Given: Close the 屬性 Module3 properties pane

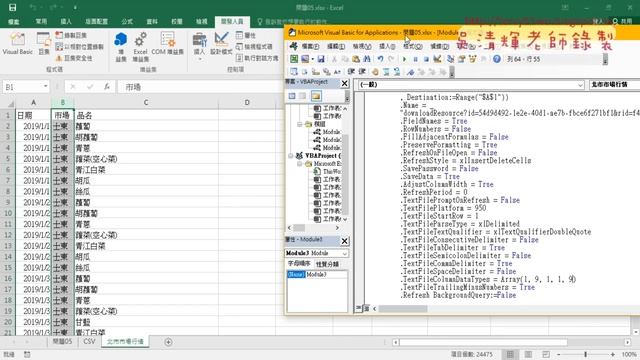Looking at the screenshot, I should (344, 241).
